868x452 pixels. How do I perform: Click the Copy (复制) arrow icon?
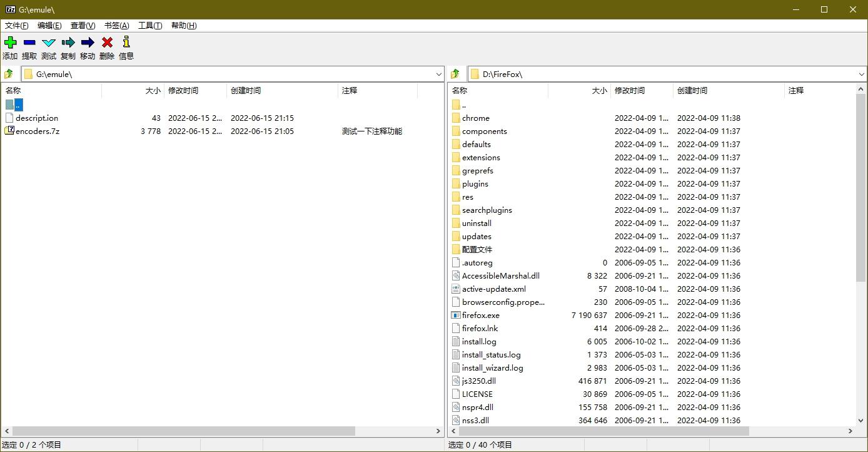coord(68,43)
